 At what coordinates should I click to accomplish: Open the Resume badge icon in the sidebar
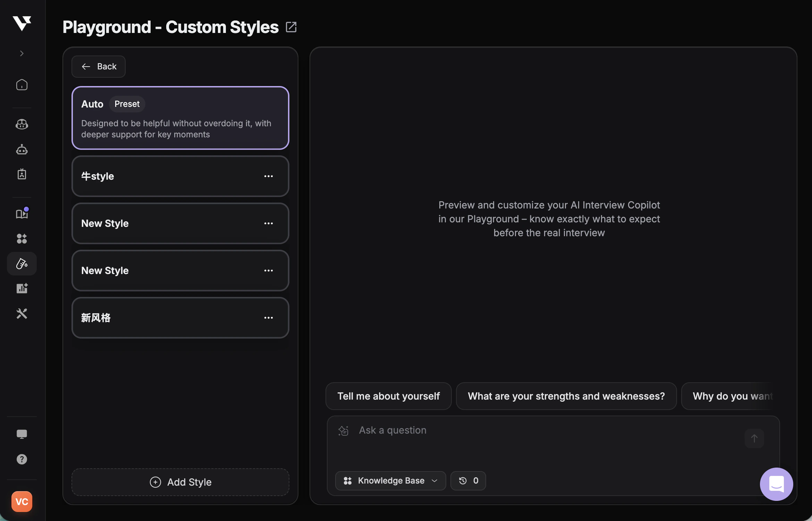[x=22, y=174]
